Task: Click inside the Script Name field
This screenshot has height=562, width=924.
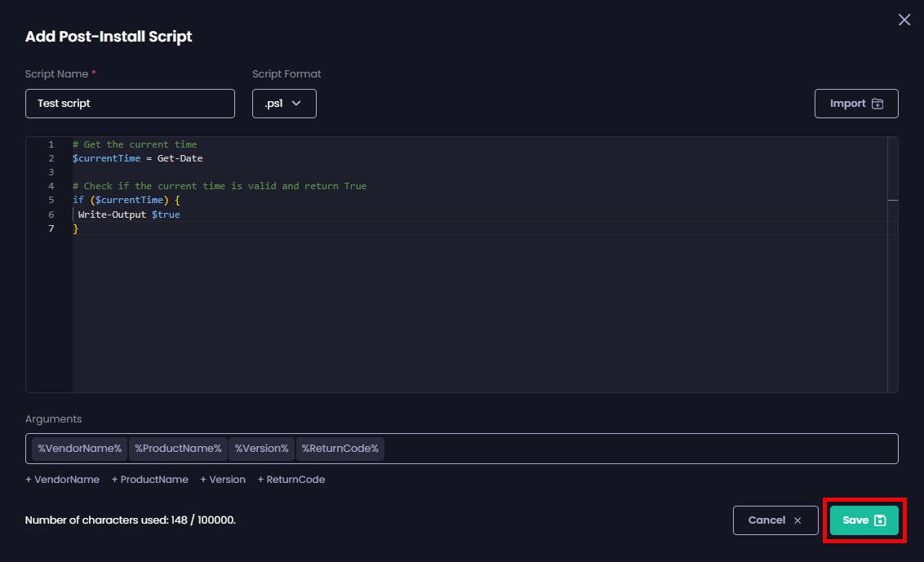Action: coord(129,103)
